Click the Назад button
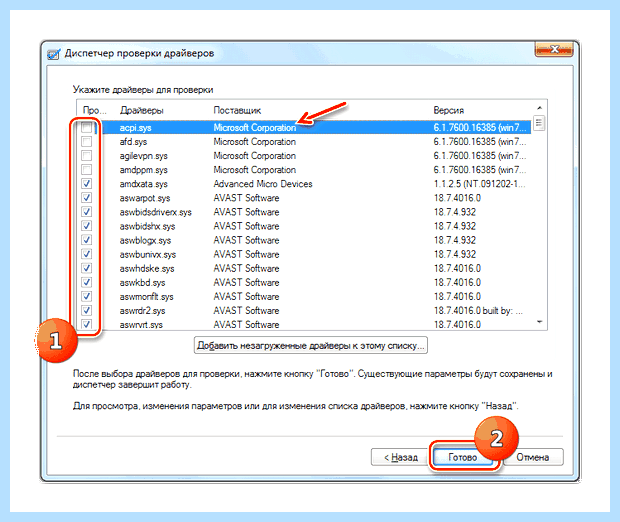This screenshot has width=620, height=522. [401, 458]
